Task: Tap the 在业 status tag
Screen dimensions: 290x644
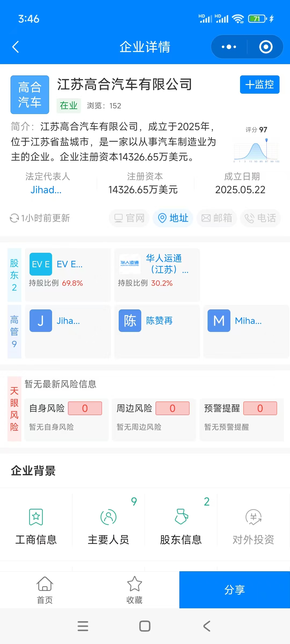Action: (69, 105)
